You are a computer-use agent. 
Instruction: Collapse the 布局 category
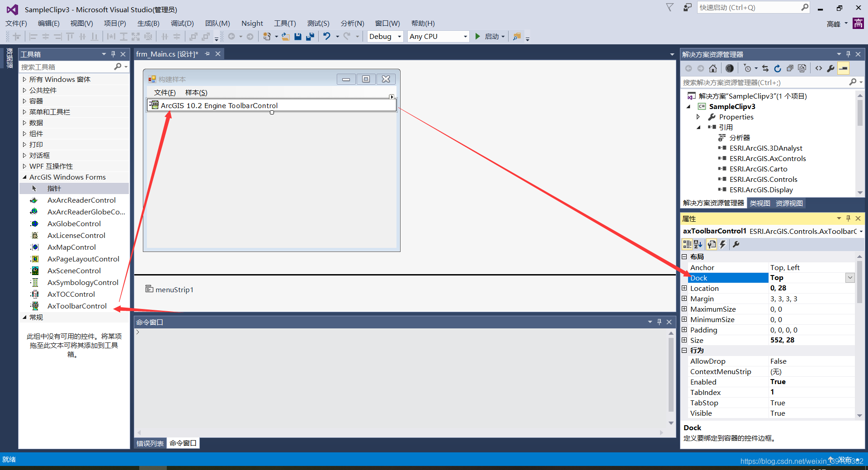click(x=684, y=256)
